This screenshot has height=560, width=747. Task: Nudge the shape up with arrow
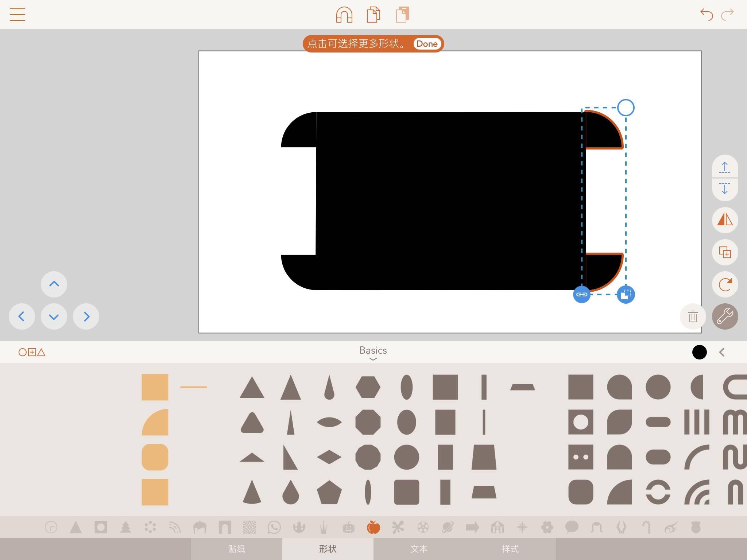tap(54, 284)
